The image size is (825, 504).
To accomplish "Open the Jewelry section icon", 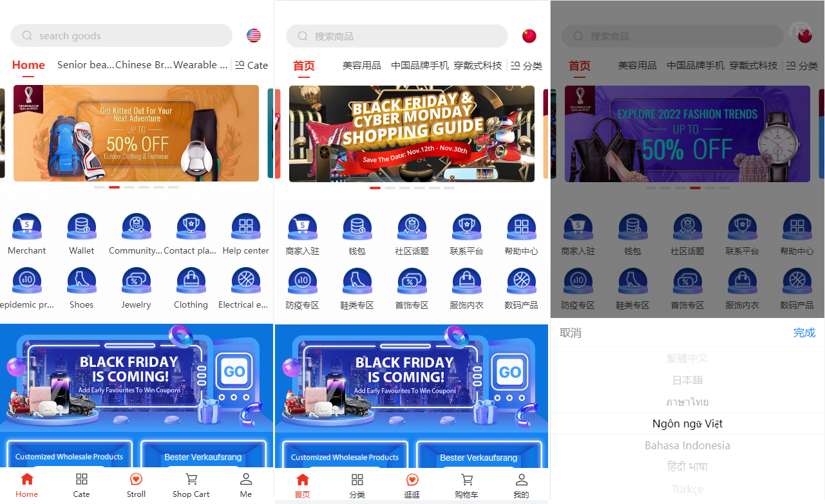I will point(136,281).
